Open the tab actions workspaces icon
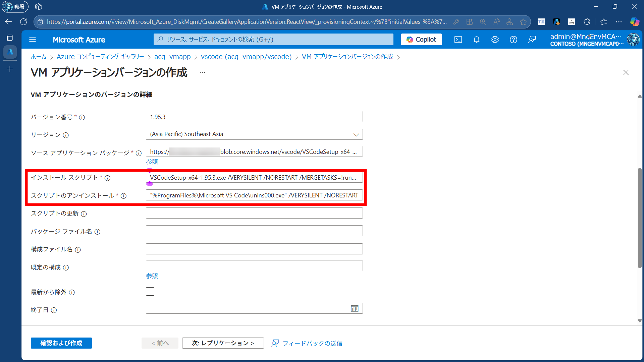 (x=39, y=7)
